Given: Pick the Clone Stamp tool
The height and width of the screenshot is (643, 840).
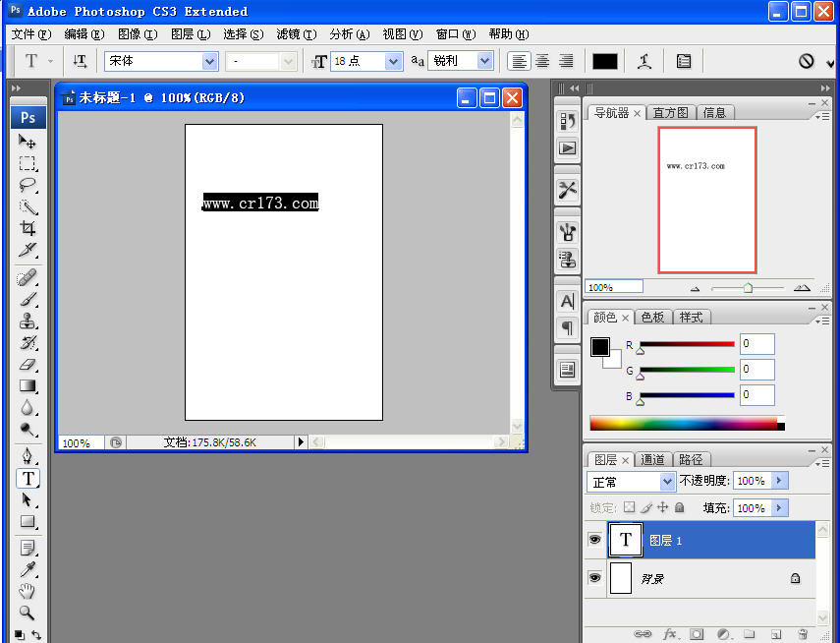Looking at the screenshot, I should [x=28, y=321].
